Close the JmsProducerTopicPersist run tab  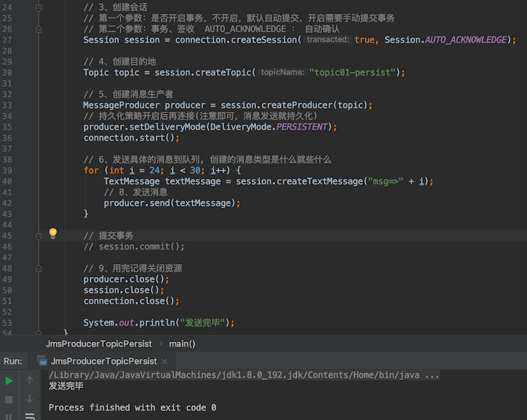point(164,361)
